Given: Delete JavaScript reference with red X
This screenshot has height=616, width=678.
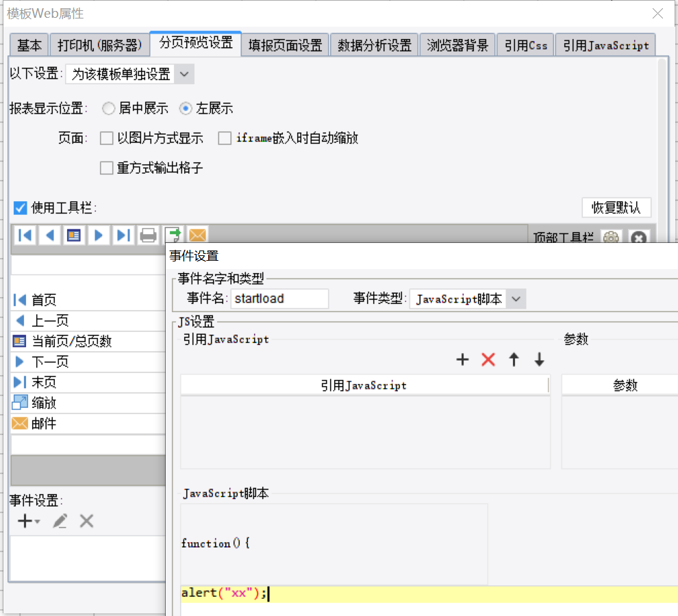Looking at the screenshot, I should click(488, 359).
